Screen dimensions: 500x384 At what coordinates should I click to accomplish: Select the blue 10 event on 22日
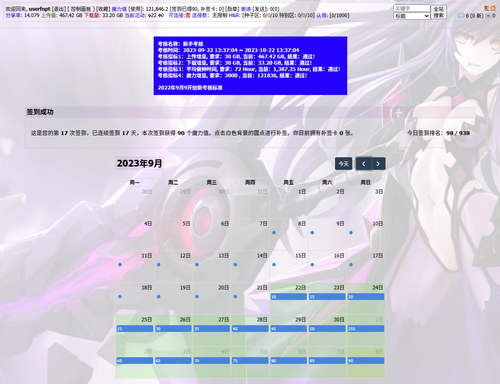pyautogui.click(x=288, y=297)
